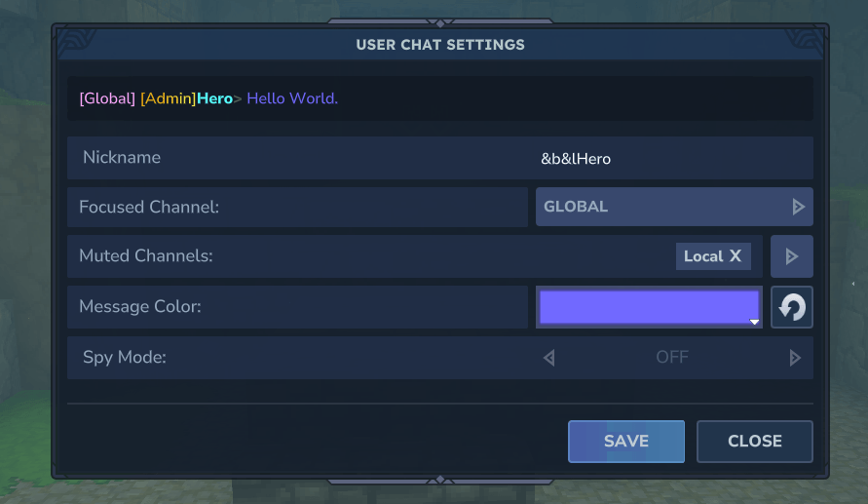Viewport: 868px width, 504px height.
Task: Click the small arrow at the right screen edge
Action: tap(853, 284)
